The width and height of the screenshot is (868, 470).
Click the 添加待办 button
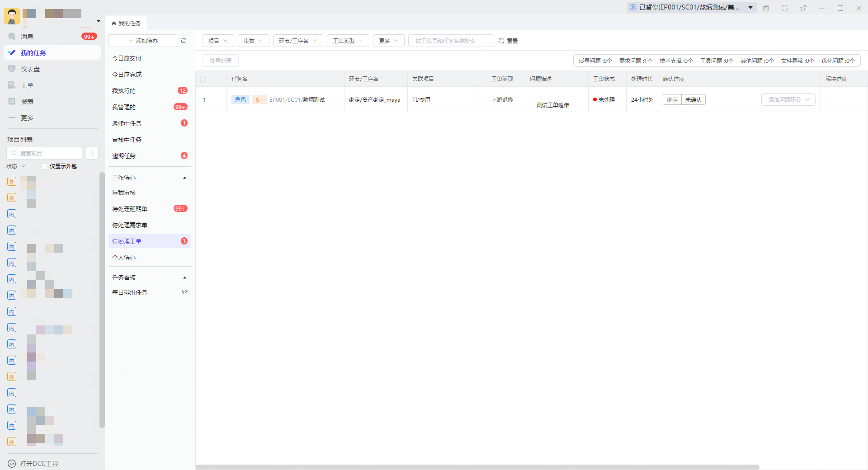[143, 41]
